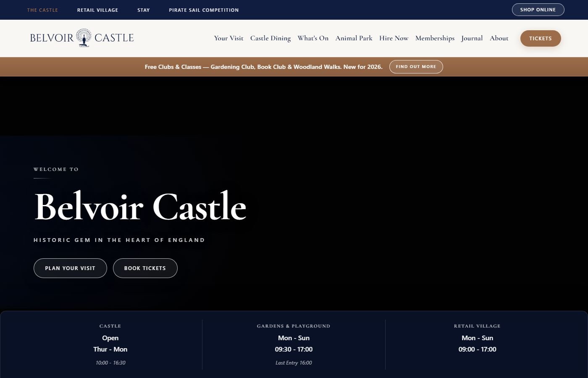The image size is (588, 378).
Task: Click the '09:30 - 17:00' gardens hours
Action: (x=294, y=349)
